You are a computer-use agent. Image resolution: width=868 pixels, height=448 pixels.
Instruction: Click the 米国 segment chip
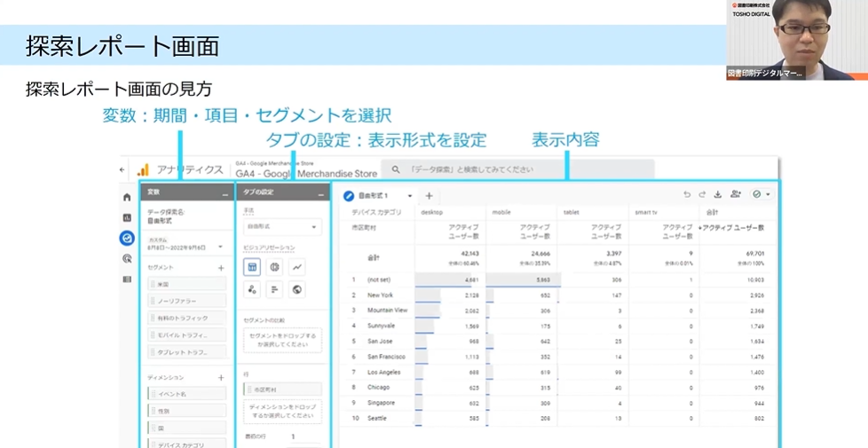point(187,284)
